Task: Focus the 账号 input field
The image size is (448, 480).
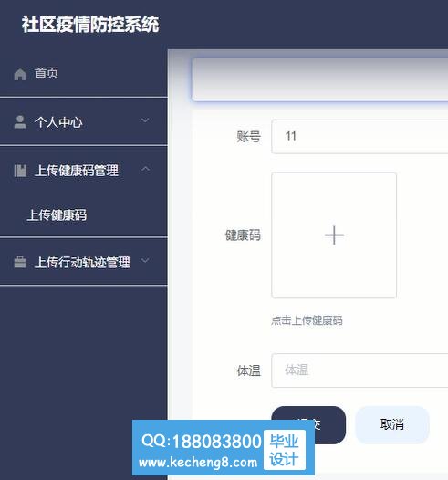Action: [359, 137]
